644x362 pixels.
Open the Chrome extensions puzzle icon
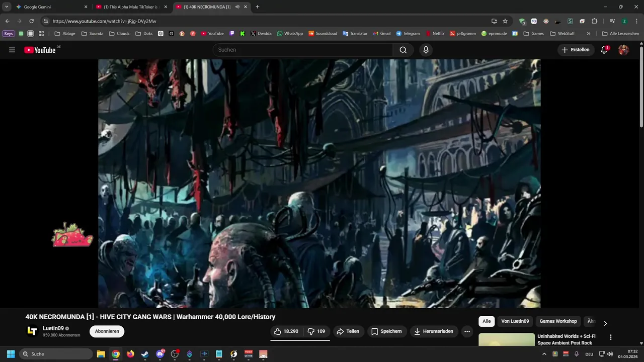click(x=594, y=21)
